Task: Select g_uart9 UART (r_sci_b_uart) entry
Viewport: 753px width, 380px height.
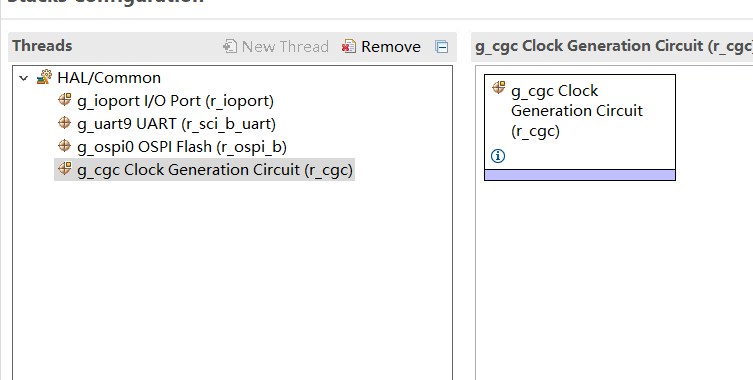Action: pos(176,124)
